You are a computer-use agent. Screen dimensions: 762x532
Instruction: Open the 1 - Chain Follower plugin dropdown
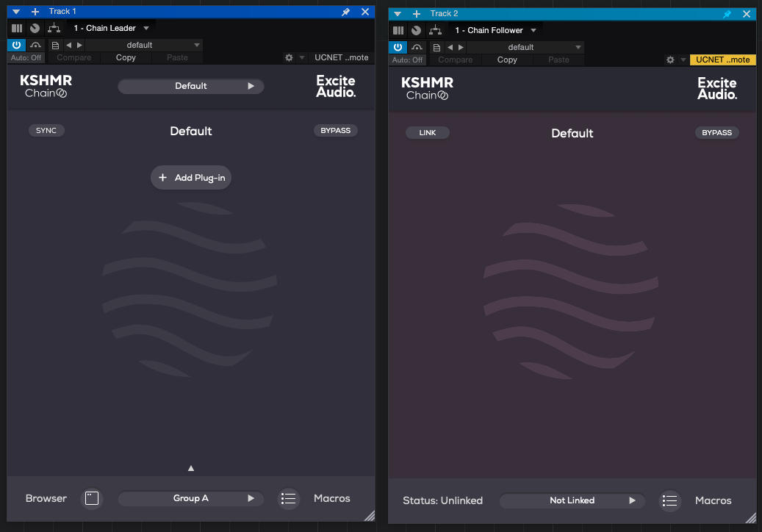(496, 30)
